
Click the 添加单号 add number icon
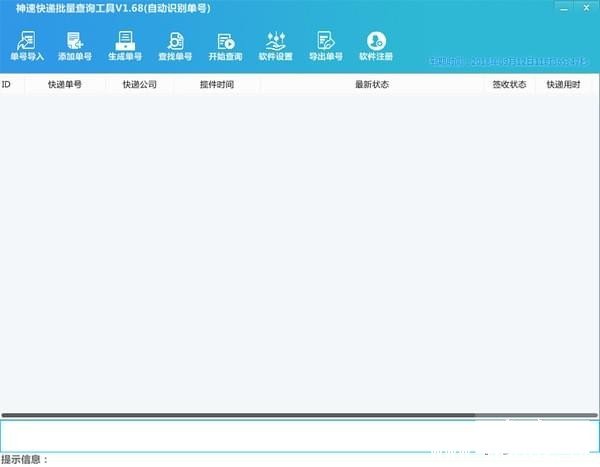pyautogui.click(x=75, y=45)
